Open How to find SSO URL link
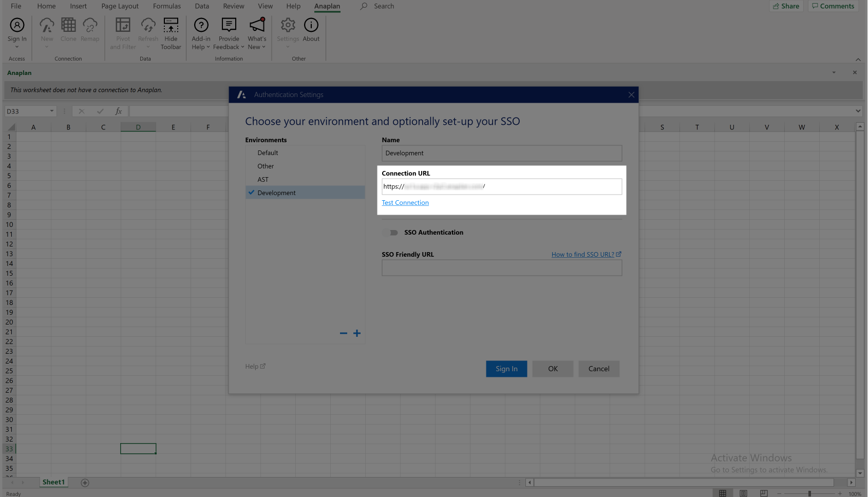The width and height of the screenshot is (868, 497). [x=587, y=254]
